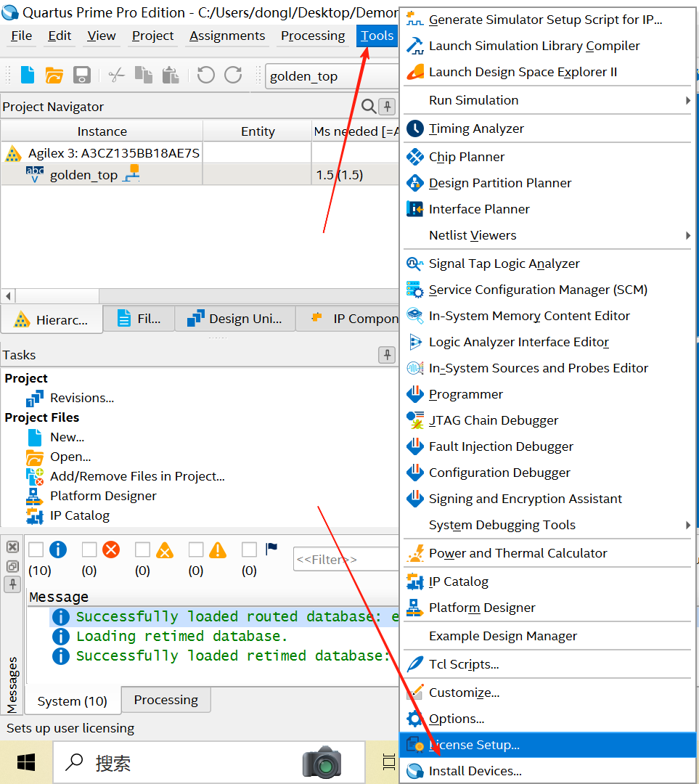Image resolution: width=699 pixels, height=784 pixels.
Task: Toggle the critical warning filter checkbox
Action: 142,550
